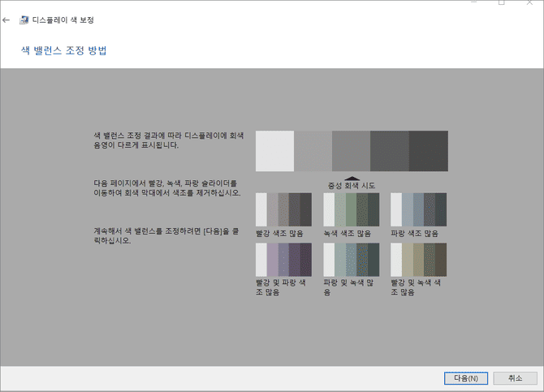Click the 다음(N) button
This screenshot has height=392, width=544.
click(x=466, y=378)
